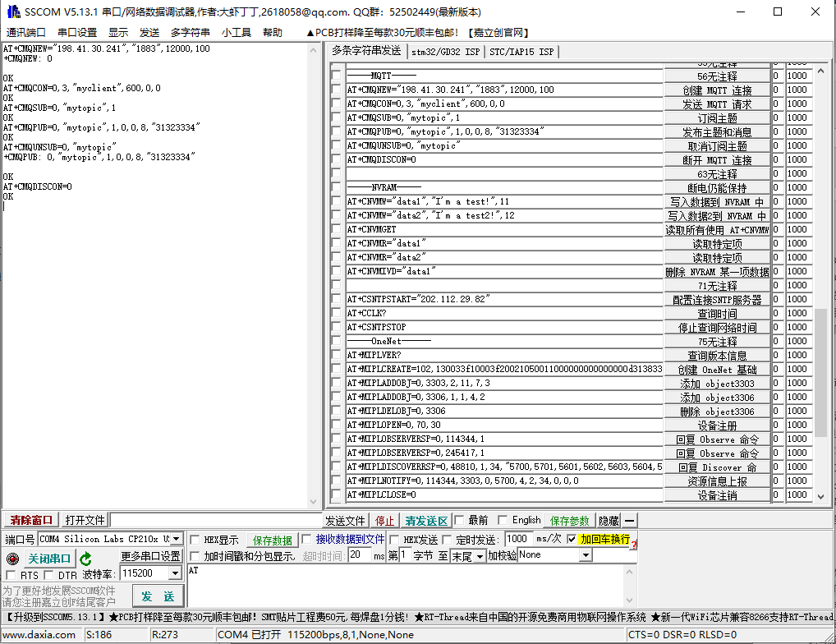Toggle the HEX发送 checkbox
836x644 pixels.
coord(394,540)
